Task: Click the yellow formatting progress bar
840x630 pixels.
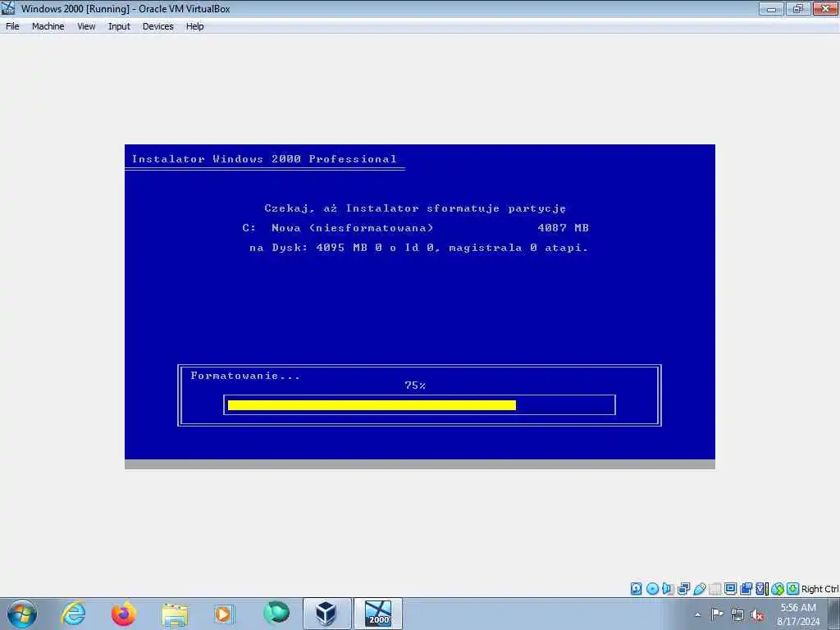Action: pos(372,405)
